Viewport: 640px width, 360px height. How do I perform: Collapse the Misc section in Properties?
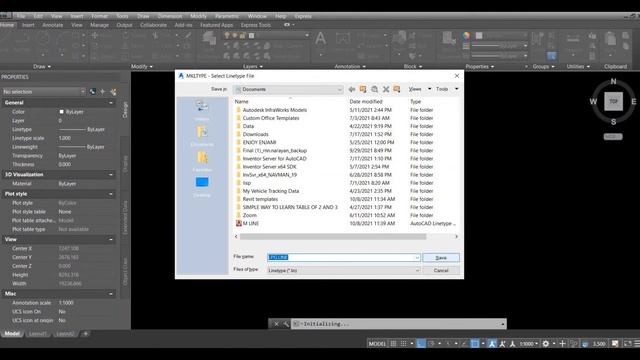111,293
